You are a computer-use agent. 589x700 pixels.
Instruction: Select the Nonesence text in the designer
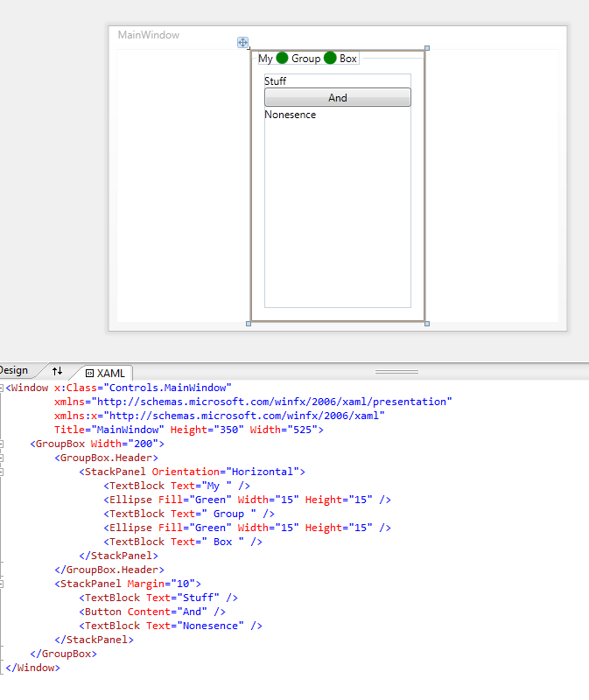[290, 115]
